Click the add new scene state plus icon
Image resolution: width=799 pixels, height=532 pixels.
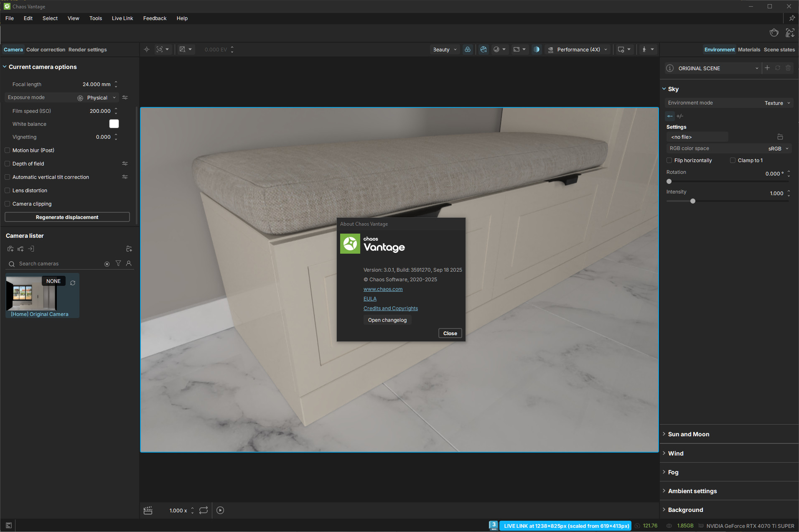[767, 68]
